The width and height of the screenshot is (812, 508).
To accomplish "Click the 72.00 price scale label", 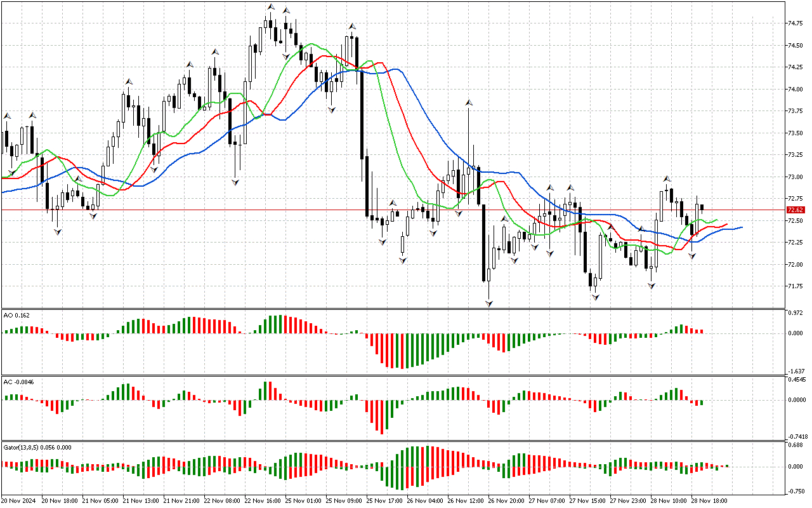I will coord(795,264).
